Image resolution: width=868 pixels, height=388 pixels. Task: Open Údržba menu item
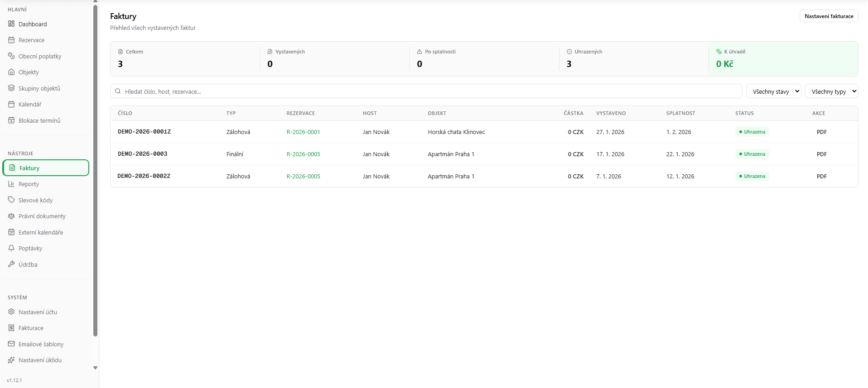[46, 264]
